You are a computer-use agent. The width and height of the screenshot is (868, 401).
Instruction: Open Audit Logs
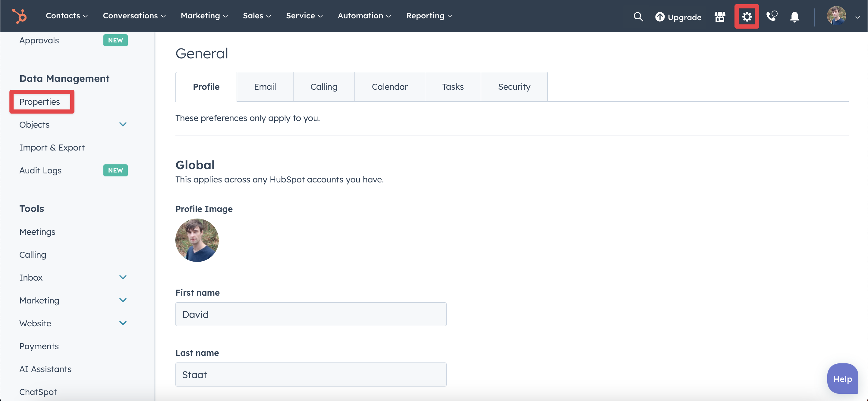40,170
